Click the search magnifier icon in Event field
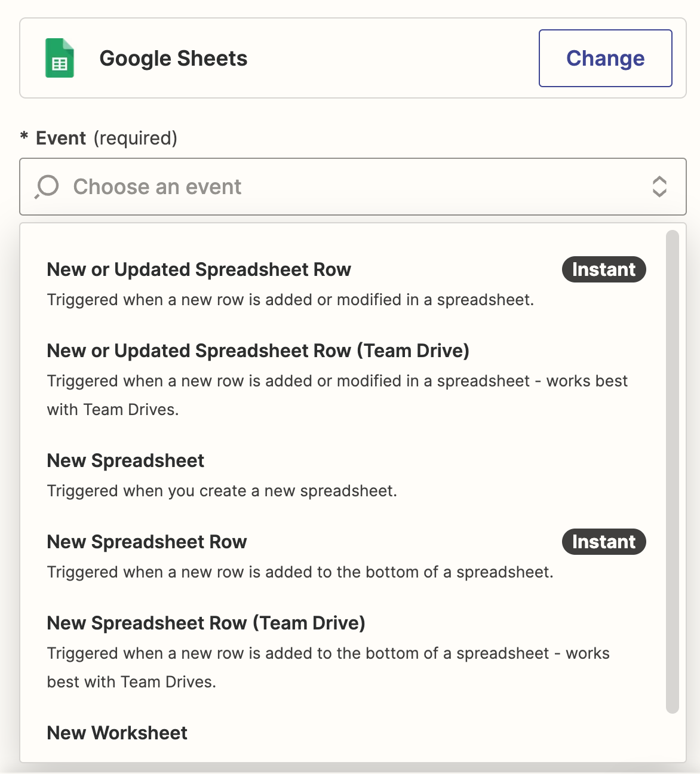The width and height of the screenshot is (700, 774). [47, 187]
